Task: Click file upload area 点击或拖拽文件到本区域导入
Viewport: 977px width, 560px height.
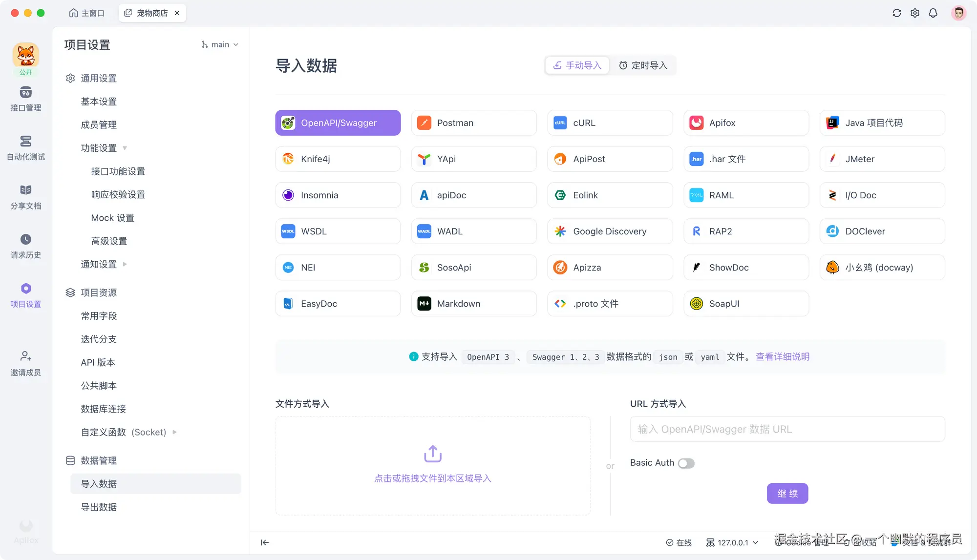Action: click(433, 466)
